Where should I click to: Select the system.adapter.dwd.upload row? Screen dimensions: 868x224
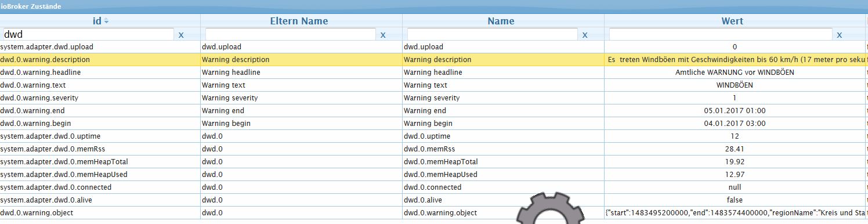434,46
